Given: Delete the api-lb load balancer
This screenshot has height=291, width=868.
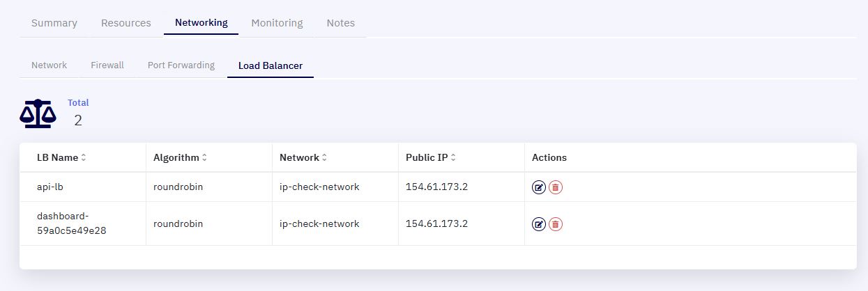Looking at the screenshot, I should 555,187.
